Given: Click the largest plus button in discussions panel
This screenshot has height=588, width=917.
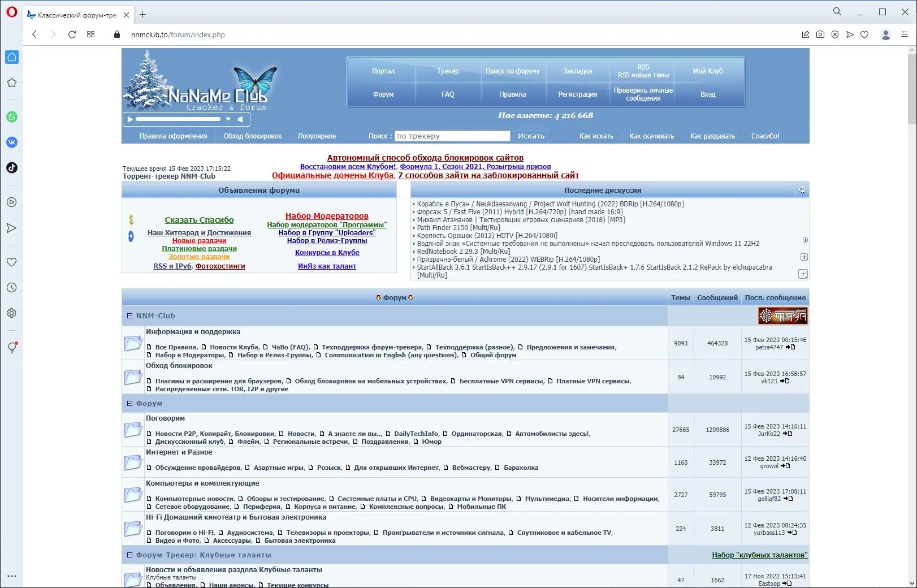Looking at the screenshot, I should [x=803, y=274].
